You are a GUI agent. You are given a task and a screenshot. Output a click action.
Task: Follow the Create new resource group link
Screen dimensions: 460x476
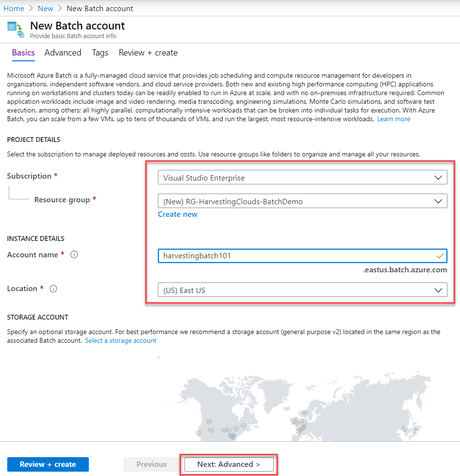coord(178,214)
